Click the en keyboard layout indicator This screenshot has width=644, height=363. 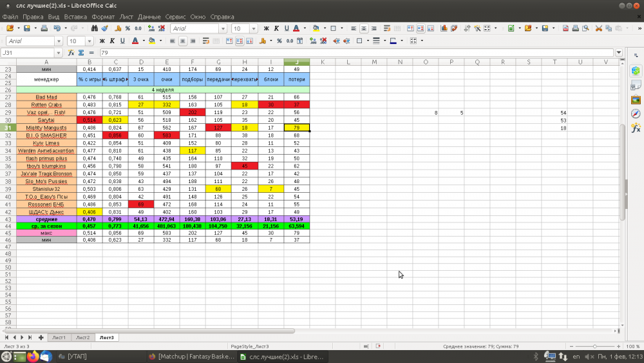576,357
